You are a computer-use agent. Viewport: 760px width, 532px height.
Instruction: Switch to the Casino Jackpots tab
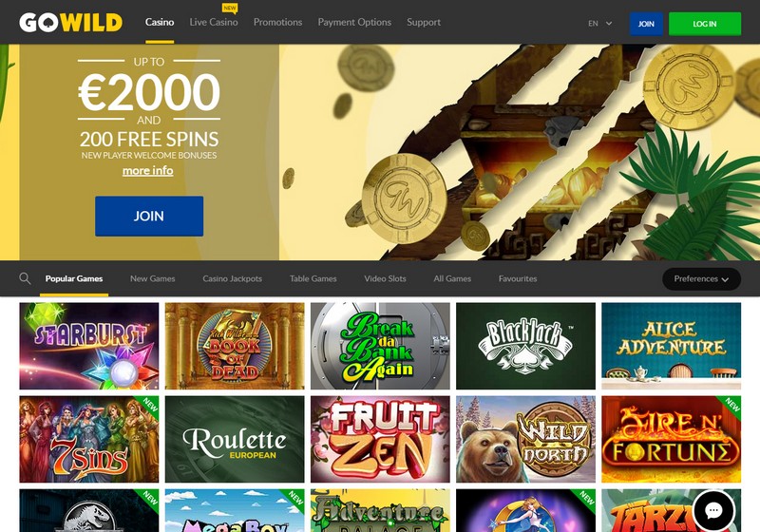tap(232, 278)
